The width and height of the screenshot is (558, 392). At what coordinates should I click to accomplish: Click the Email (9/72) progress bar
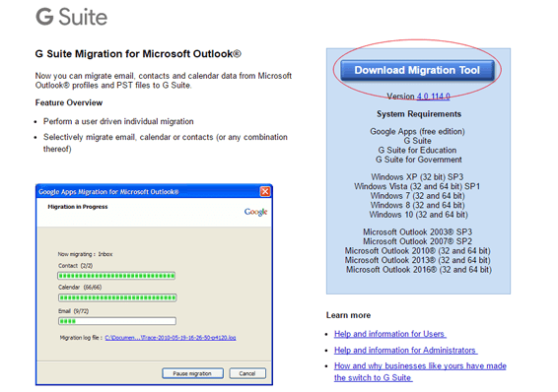[117, 321]
